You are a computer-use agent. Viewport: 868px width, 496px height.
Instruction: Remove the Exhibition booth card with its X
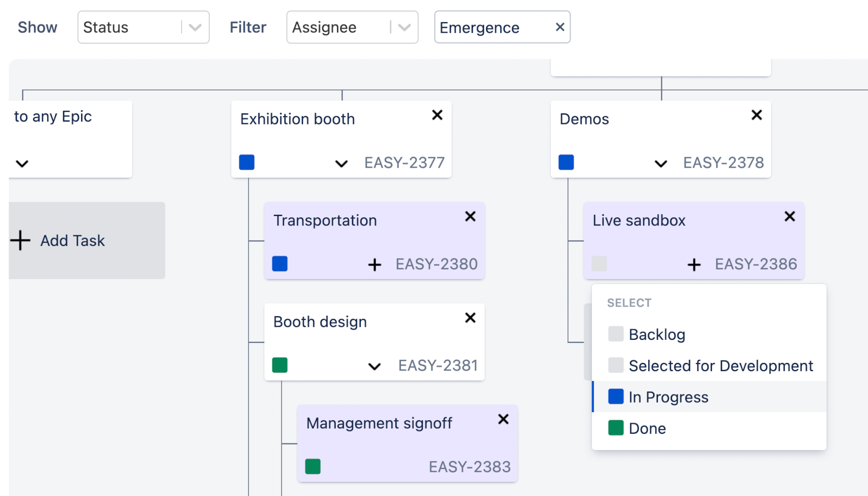pos(437,115)
